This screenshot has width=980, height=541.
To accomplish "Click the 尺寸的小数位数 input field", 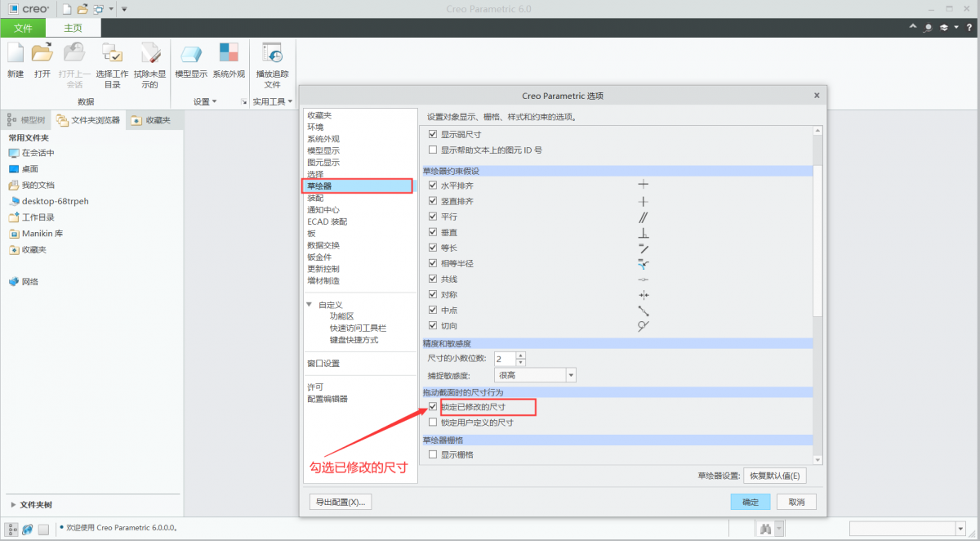I will point(505,358).
